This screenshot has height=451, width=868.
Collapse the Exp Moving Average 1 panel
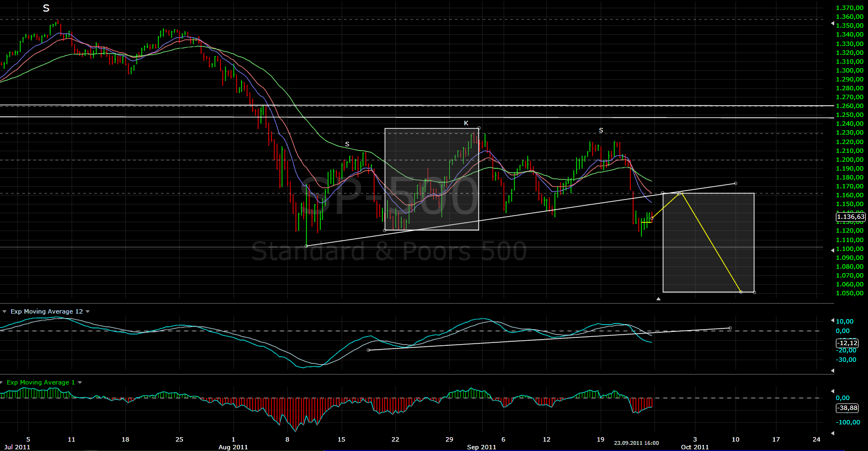point(2,382)
